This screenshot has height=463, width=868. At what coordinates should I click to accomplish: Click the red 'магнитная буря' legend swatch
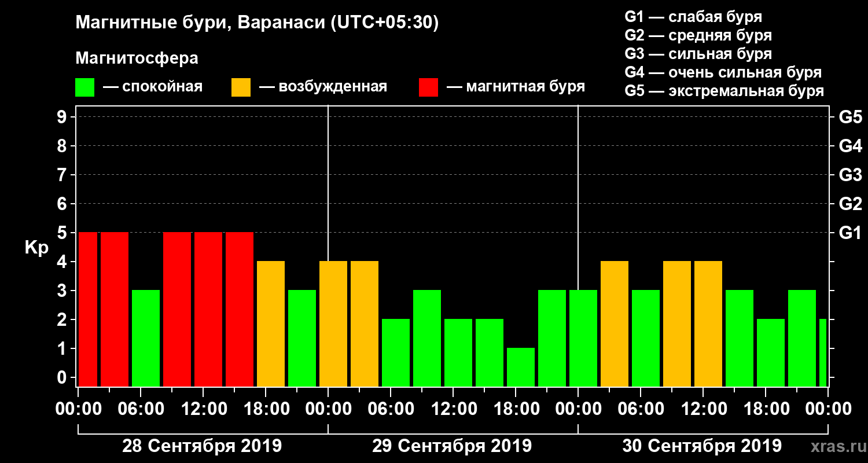(x=428, y=87)
